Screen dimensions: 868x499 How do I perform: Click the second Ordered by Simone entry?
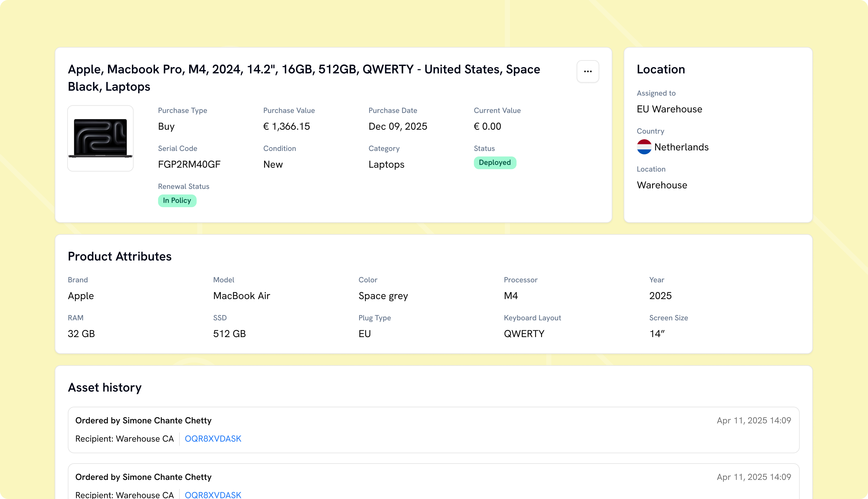(x=433, y=481)
